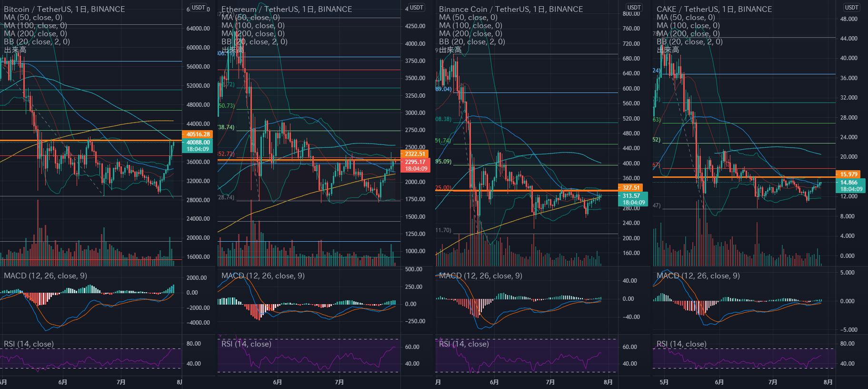This screenshot has width=868, height=389.
Task: Click the Binance Coin / TetherUS chart title
Action: click(511, 9)
